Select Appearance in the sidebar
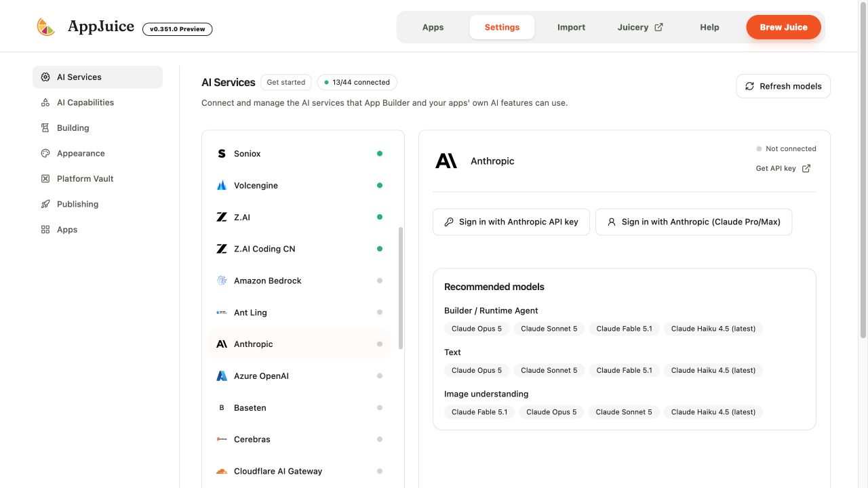 (98, 153)
